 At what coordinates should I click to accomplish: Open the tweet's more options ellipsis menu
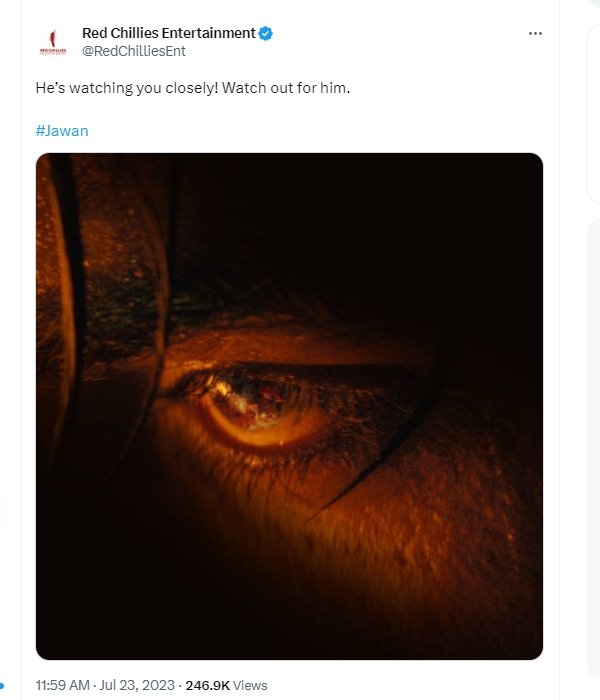[x=535, y=34]
